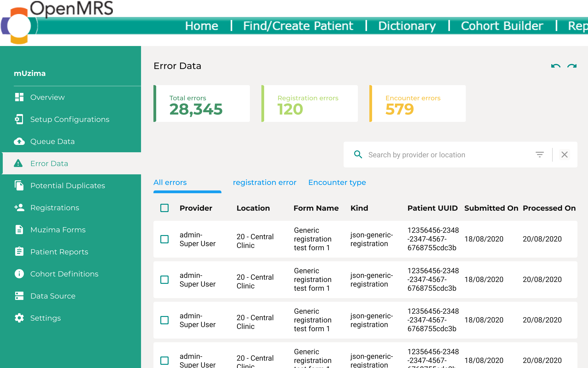
Task: Click the Error Data warning triangle icon
Action: (18, 163)
